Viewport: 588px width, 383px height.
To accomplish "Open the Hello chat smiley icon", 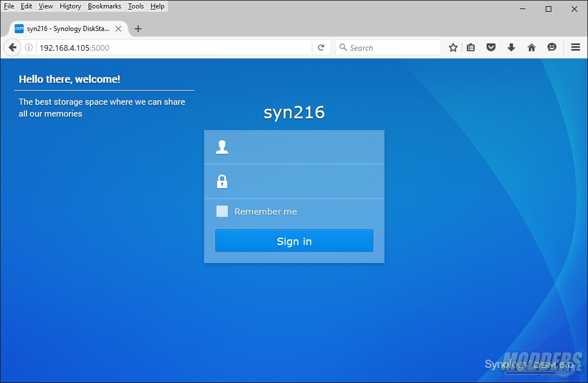I will 551,47.
